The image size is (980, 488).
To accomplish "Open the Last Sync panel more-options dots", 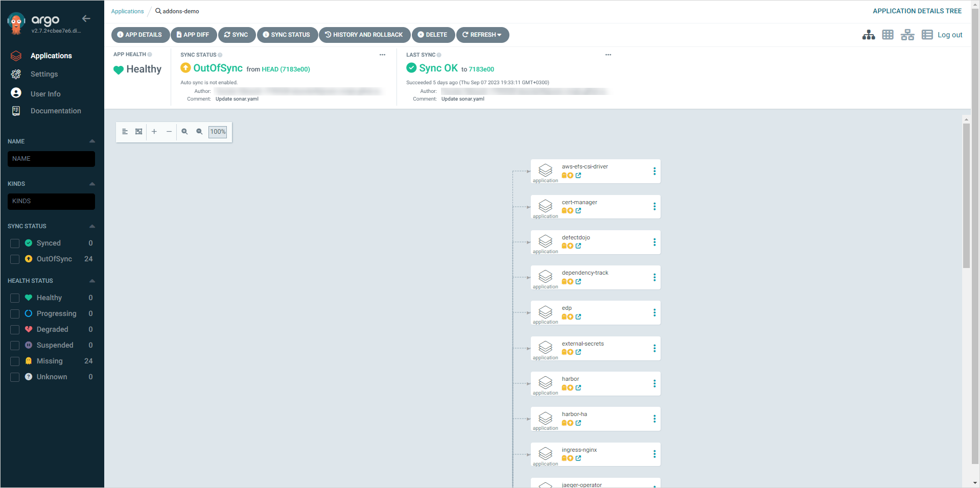I will click(608, 55).
